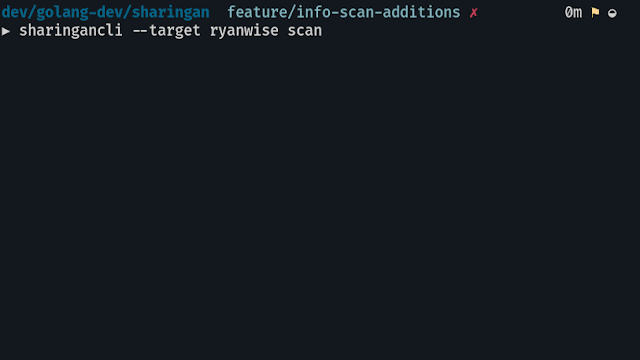The image size is (640, 360).
Task: Click the sharingancli command word
Action: pos(71,31)
